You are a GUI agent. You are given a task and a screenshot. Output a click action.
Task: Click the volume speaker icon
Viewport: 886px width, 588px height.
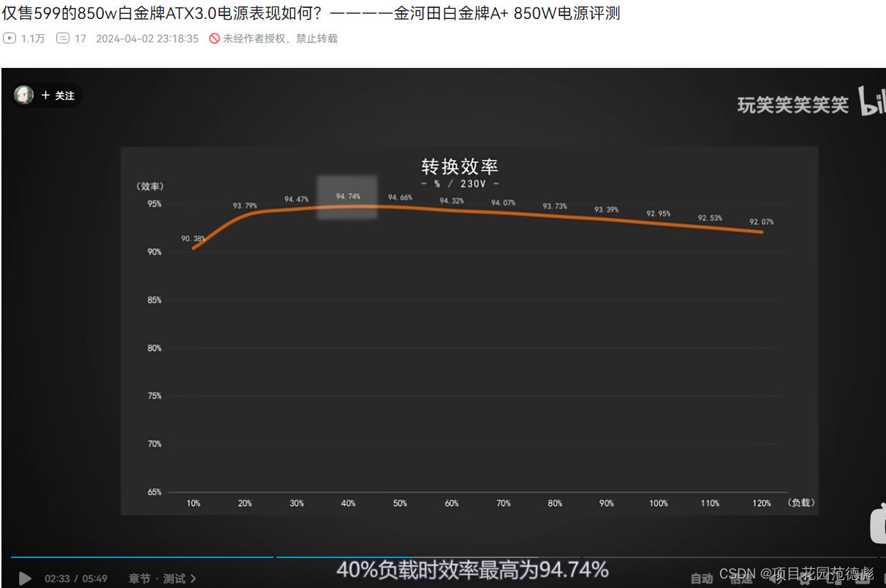(775, 579)
